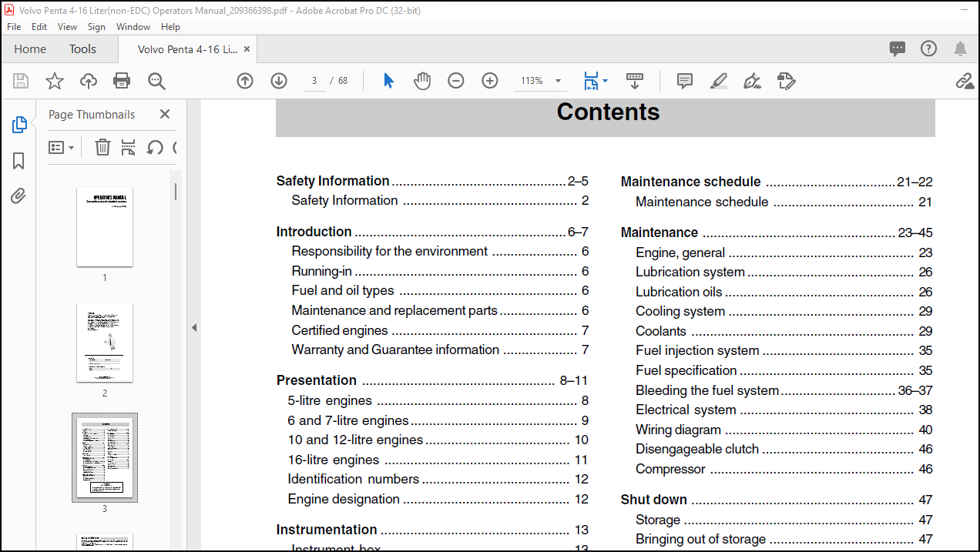This screenshot has height=552, width=980.
Task: Click the thumbnails panel scrollbar
Action: [x=176, y=191]
